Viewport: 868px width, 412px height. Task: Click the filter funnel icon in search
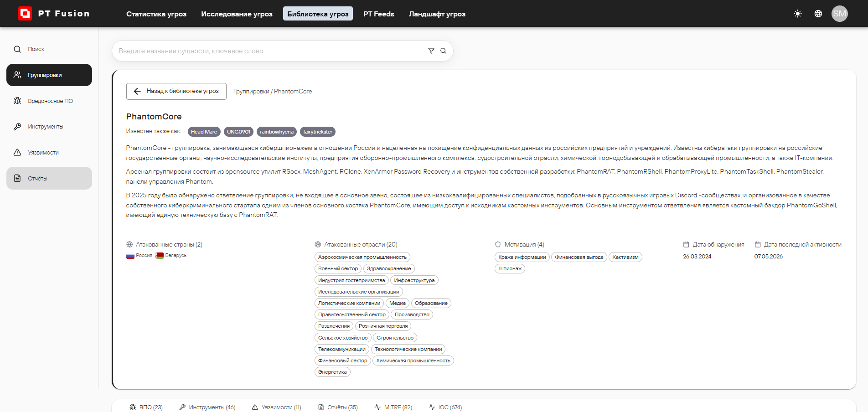[431, 51]
